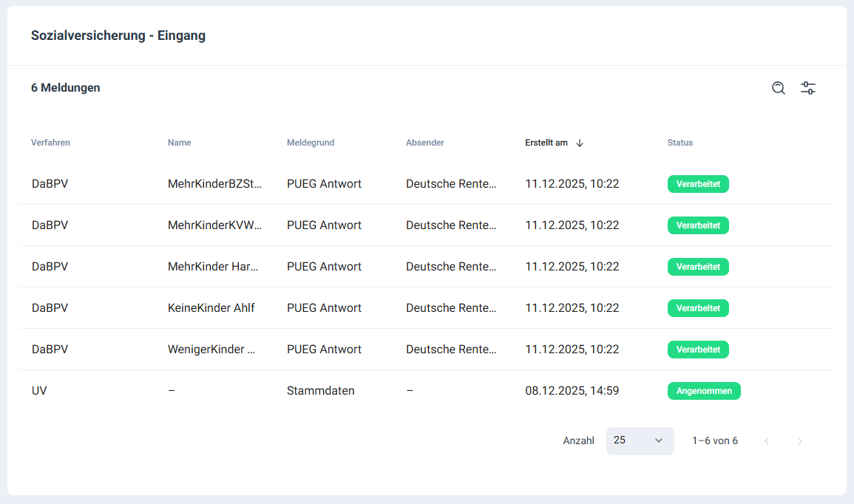854x504 pixels.
Task: Click Verarbeitet badge in KeineKinder Ahlf row
Action: click(x=698, y=308)
